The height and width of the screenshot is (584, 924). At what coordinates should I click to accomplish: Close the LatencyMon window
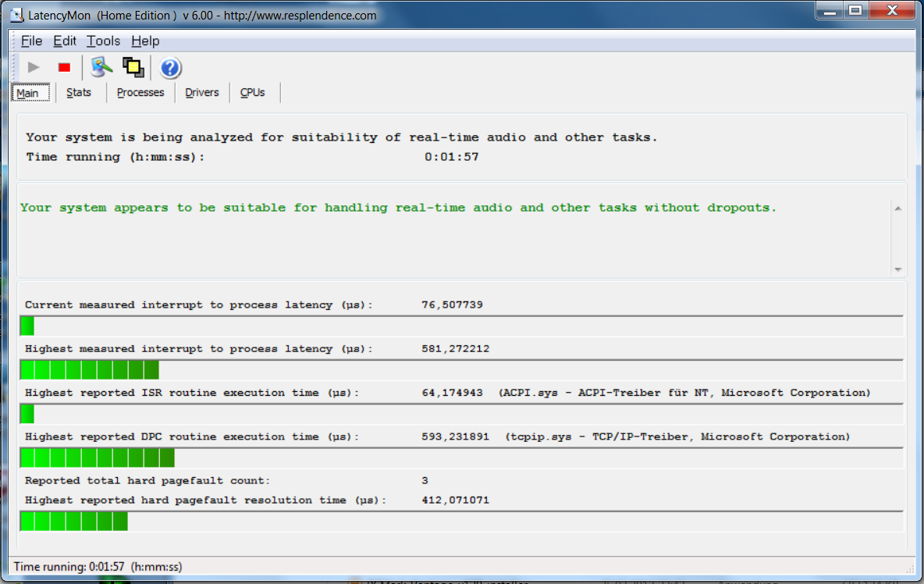892,11
